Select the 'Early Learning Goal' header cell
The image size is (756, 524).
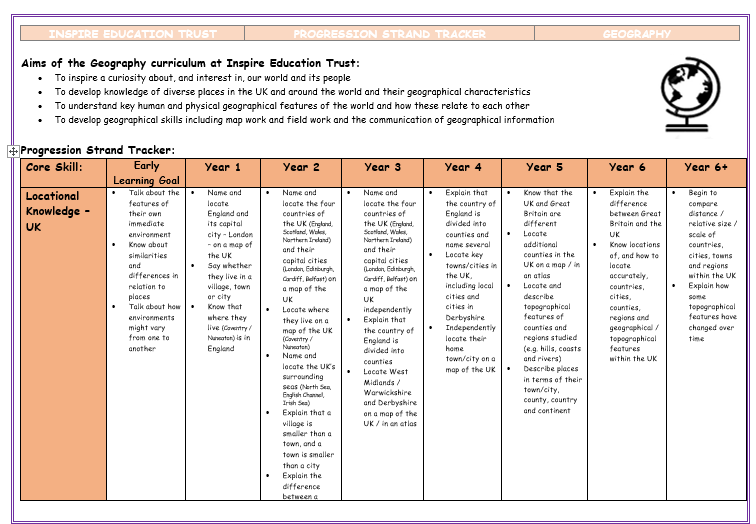(x=146, y=173)
